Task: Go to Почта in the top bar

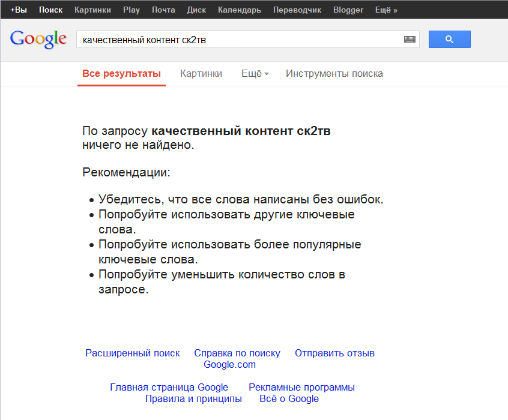Action: [163, 10]
